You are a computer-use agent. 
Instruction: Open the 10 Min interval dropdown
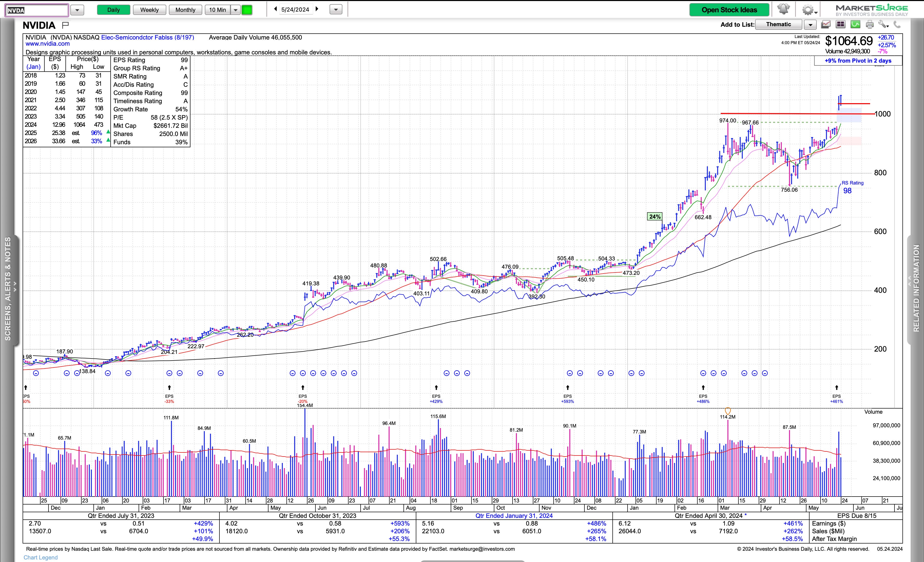pos(236,10)
